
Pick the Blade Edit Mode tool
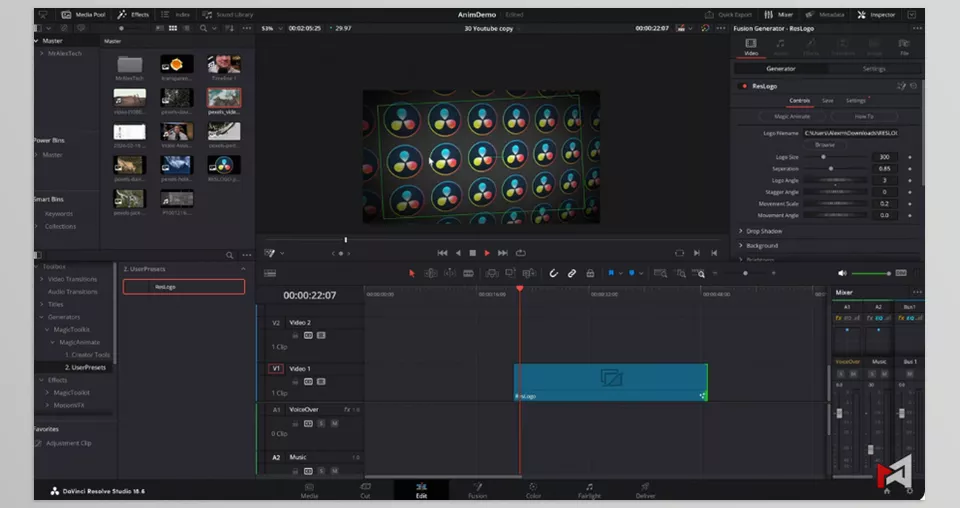pos(468,274)
